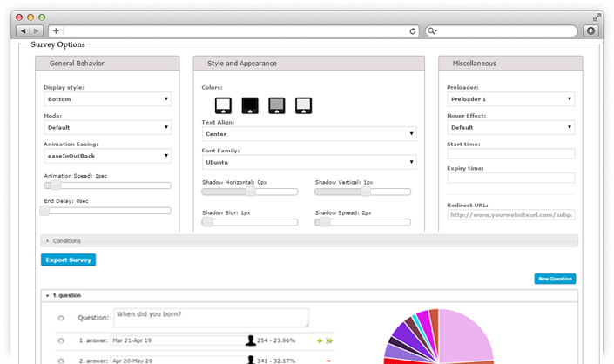This screenshot has height=364, width=614.
Task: Click the Style and Appearance panel header
Action: (309, 64)
